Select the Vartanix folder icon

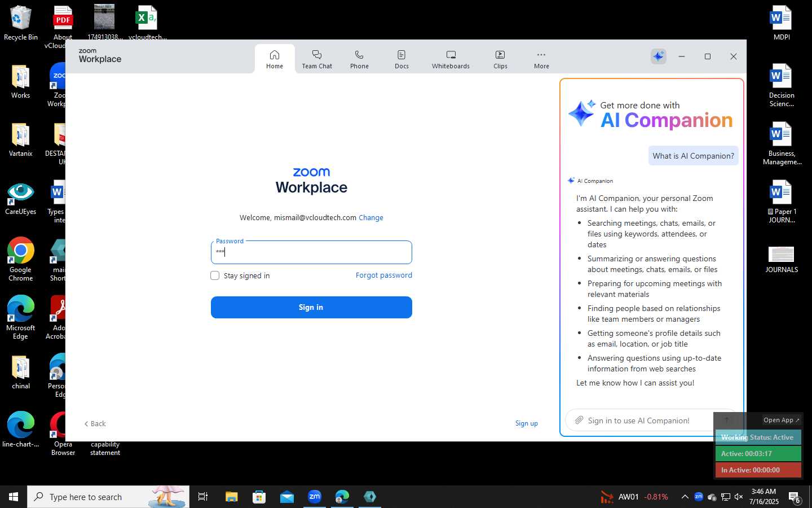coord(21,141)
